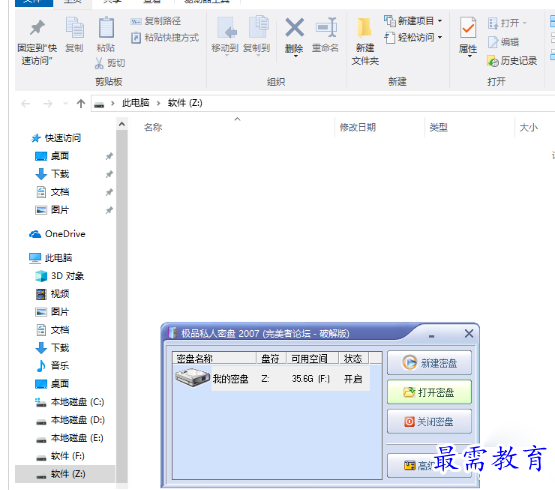Go forward with the forward arrow
The width and height of the screenshot is (555, 490).
point(47,104)
